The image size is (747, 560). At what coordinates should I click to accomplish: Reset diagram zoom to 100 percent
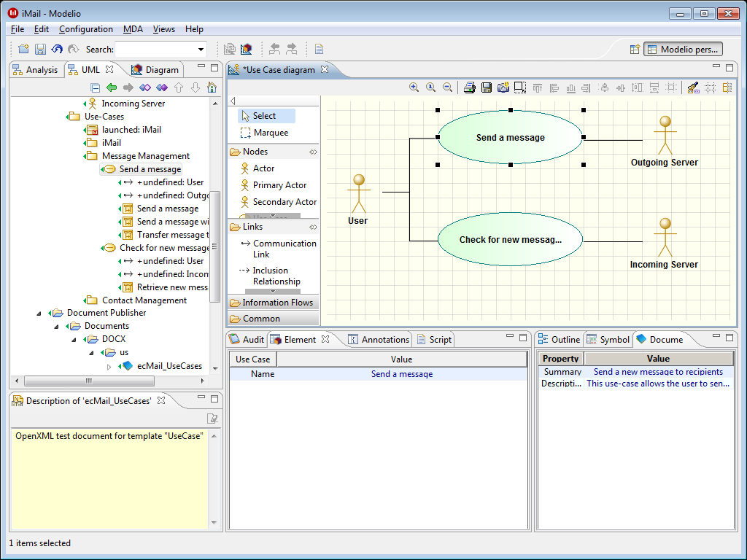430,87
